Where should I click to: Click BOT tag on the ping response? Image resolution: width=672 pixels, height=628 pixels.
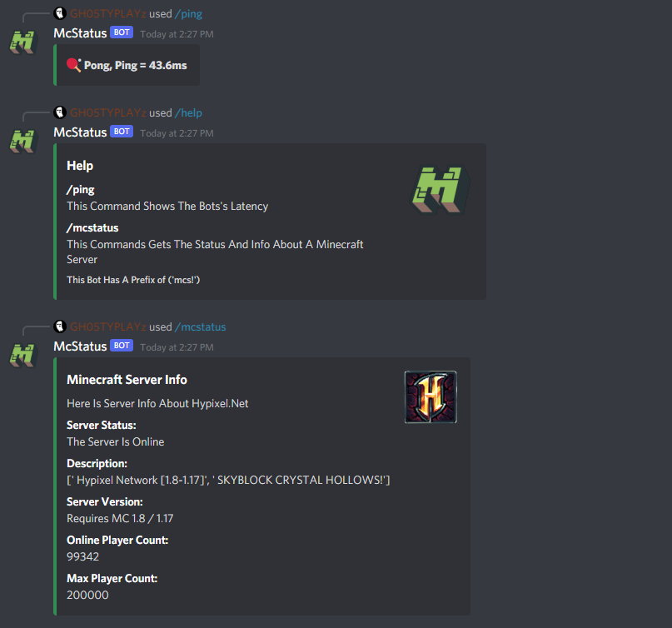click(122, 32)
